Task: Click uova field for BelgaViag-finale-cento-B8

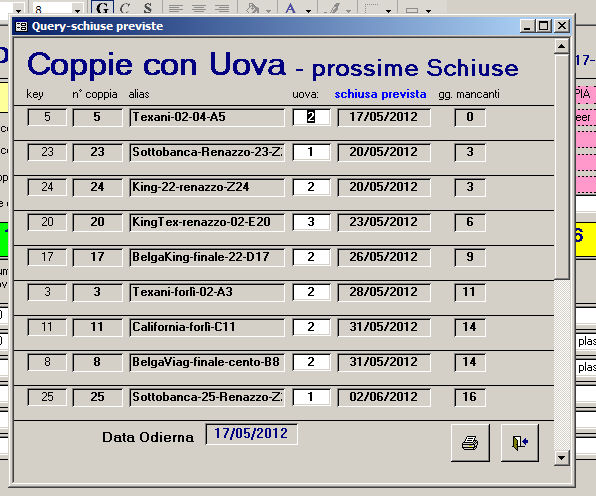Action: [311, 362]
